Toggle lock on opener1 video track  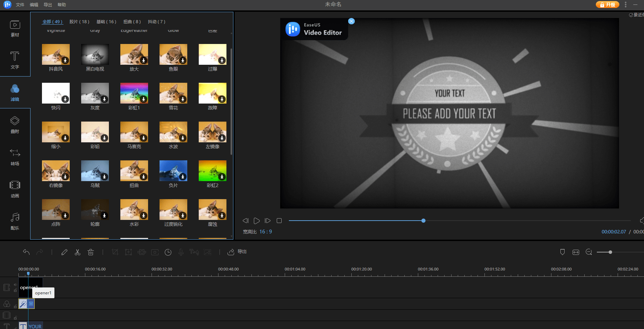click(15, 290)
